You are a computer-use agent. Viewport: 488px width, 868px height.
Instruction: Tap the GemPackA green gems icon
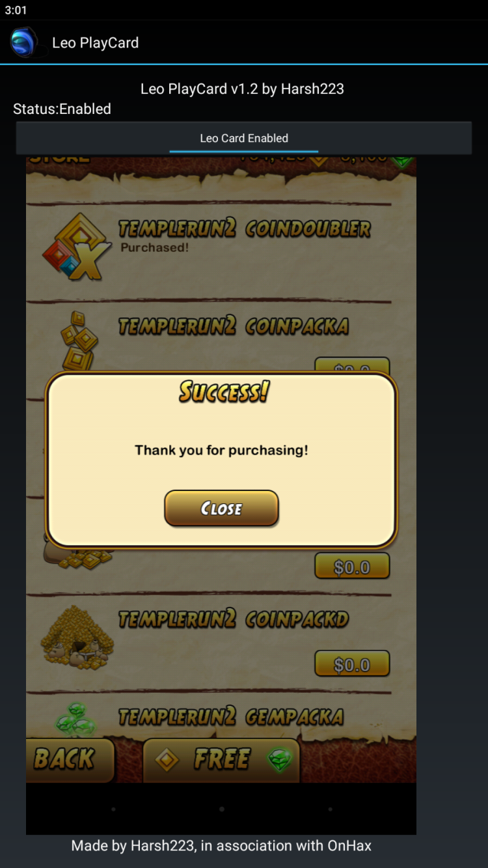tap(76, 719)
